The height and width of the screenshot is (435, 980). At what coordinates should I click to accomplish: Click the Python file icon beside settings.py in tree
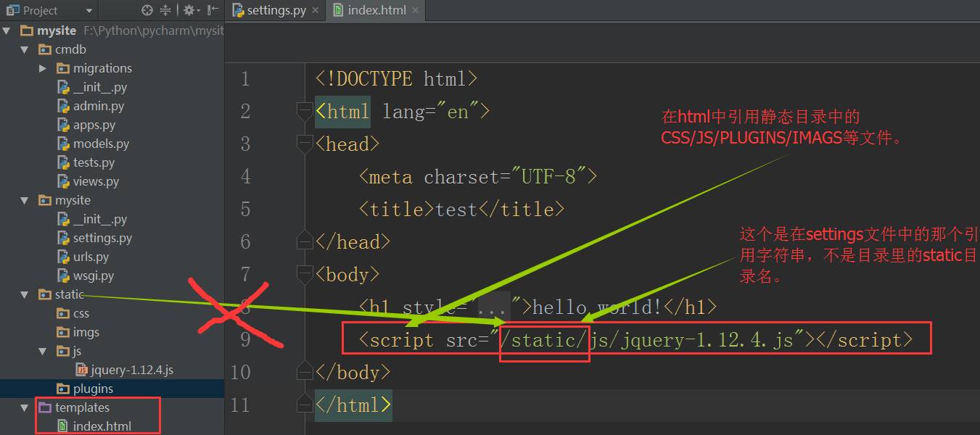click(63, 238)
